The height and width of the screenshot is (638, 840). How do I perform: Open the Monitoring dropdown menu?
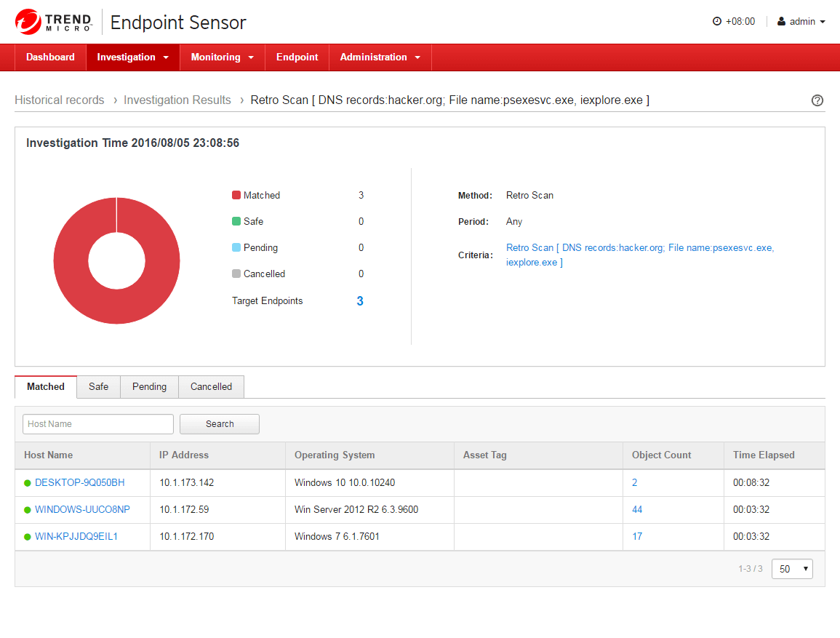222,57
